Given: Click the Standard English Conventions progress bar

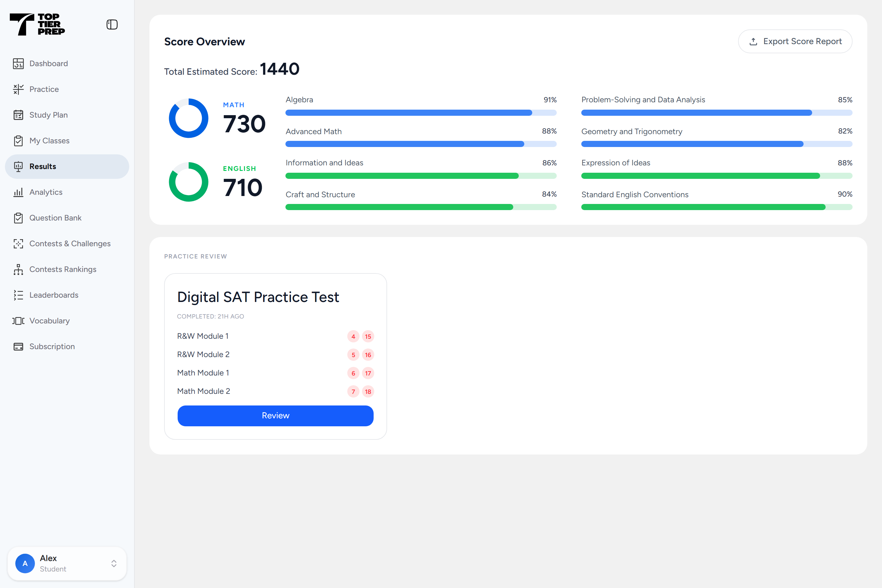Looking at the screenshot, I should (717, 207).
